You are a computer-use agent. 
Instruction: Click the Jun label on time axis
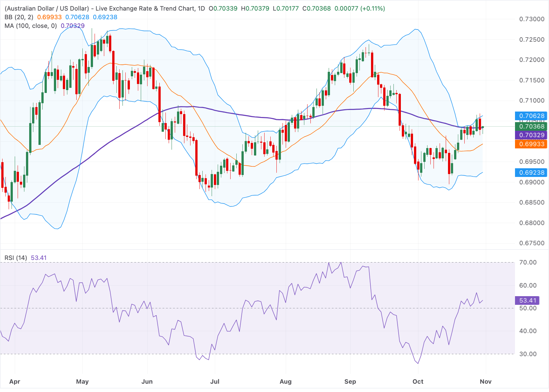147,381
